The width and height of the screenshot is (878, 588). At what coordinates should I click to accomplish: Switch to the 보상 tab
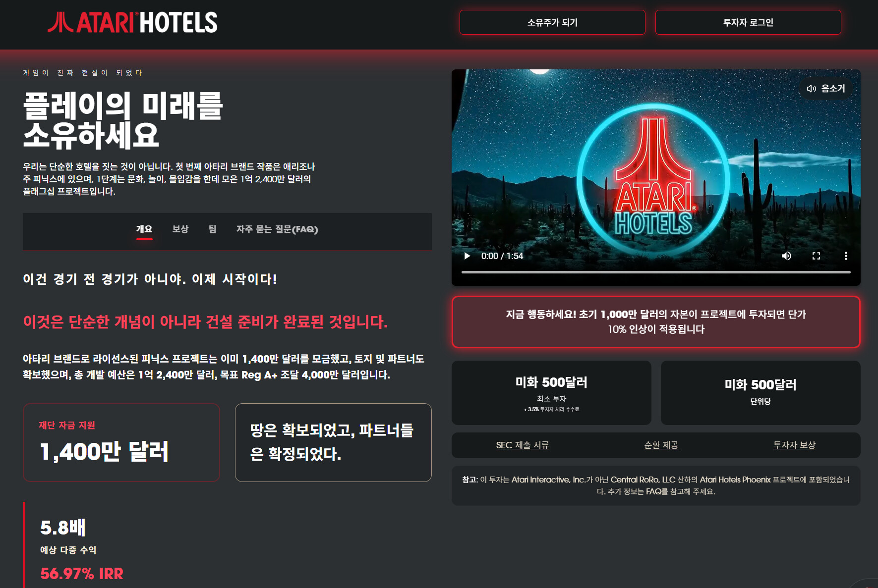[x=180, y=229]
